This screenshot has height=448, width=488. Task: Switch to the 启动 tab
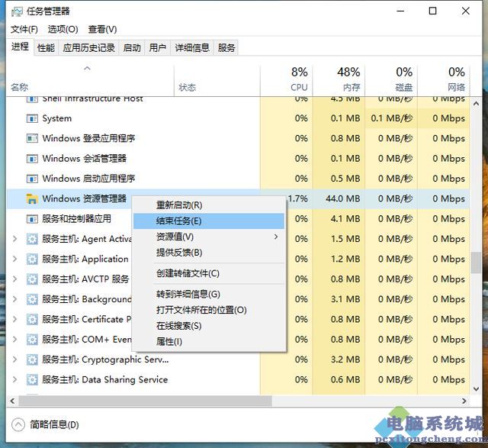click(x=132, y=48)
